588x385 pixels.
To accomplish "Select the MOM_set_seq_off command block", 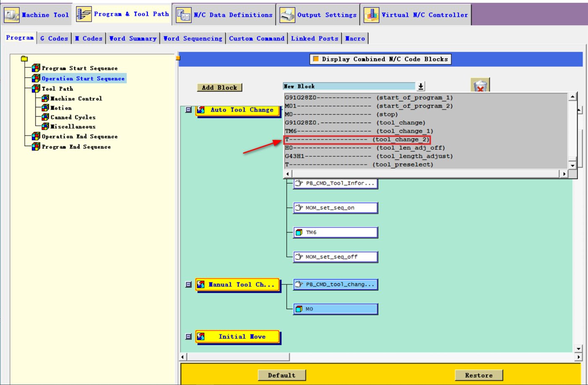I will [336, 257].
